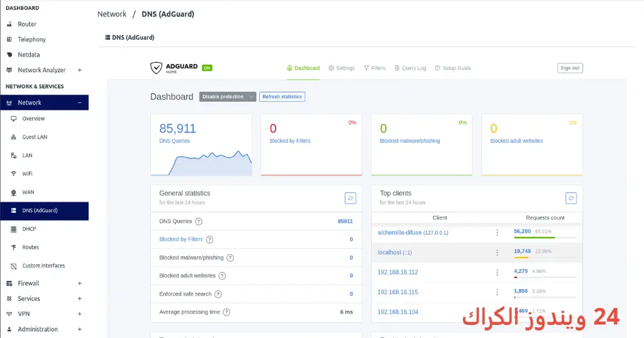Click the 56,280 requests count
Viewport: 644px width, 338px height.
(x=522, y=231)
